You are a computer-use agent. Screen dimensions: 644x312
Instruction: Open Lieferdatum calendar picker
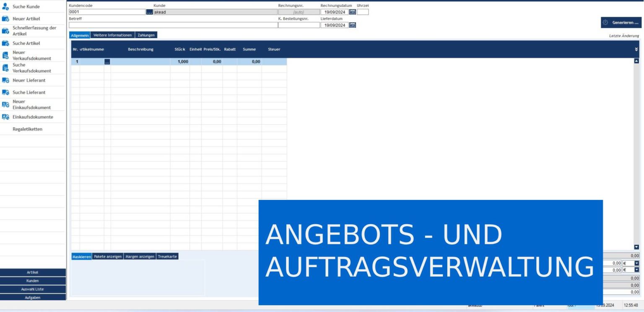(x=353, y=25)
